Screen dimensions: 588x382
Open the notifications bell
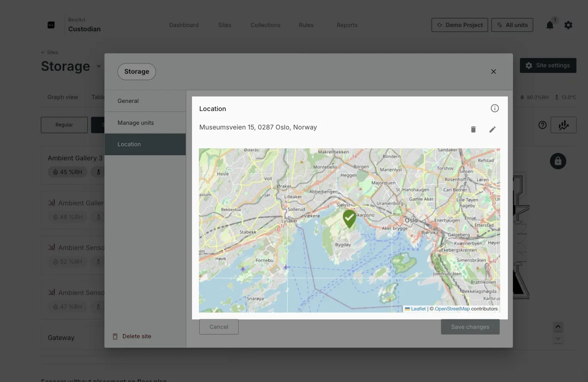550,25
